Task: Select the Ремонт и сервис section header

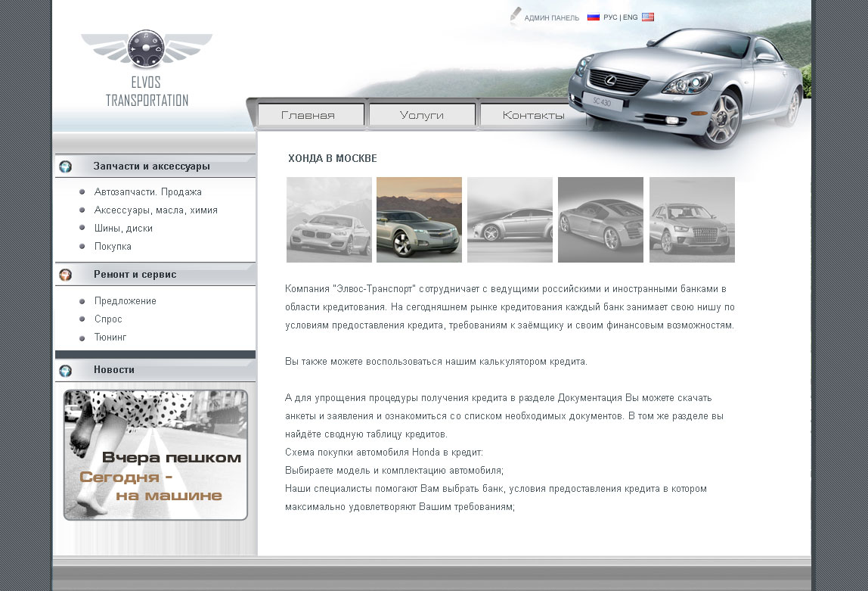Action: click(x=155, y=274)
